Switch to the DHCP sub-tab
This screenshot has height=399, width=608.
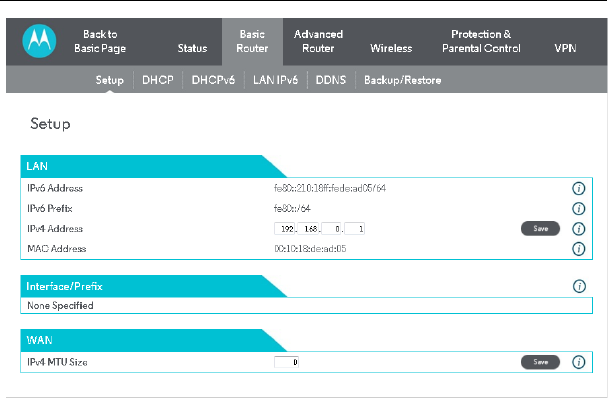[158, 80]
